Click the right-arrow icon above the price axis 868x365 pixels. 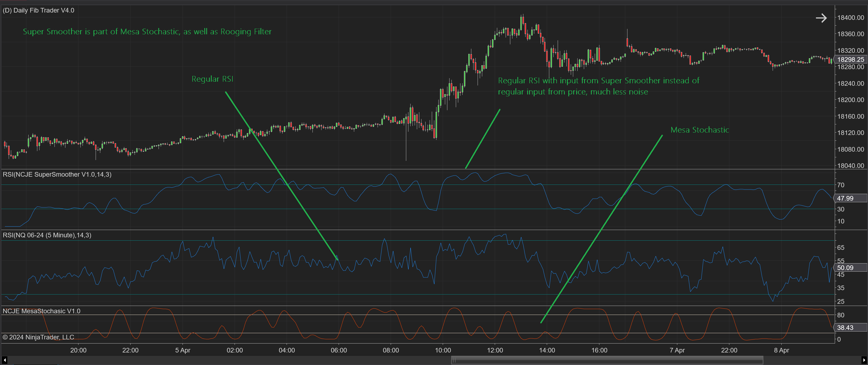(x=821, y=18)
